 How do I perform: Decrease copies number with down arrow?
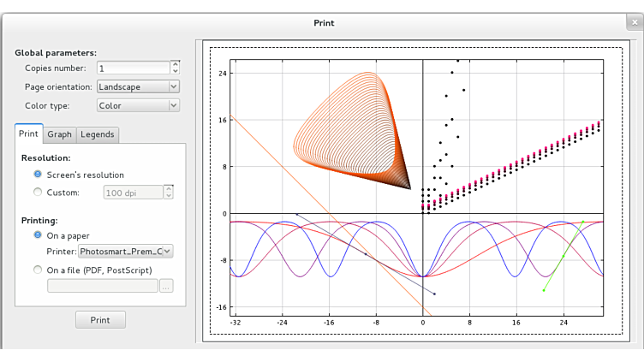point(175,71)
